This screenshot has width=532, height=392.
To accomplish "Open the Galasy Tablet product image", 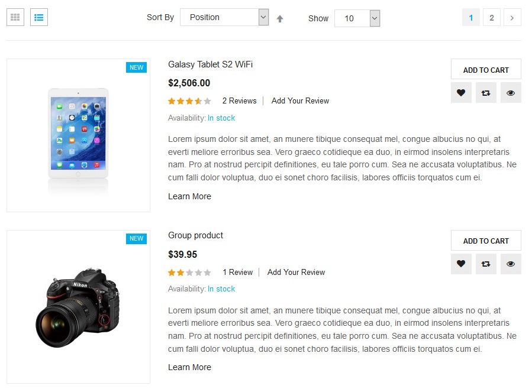I will 78,135.
